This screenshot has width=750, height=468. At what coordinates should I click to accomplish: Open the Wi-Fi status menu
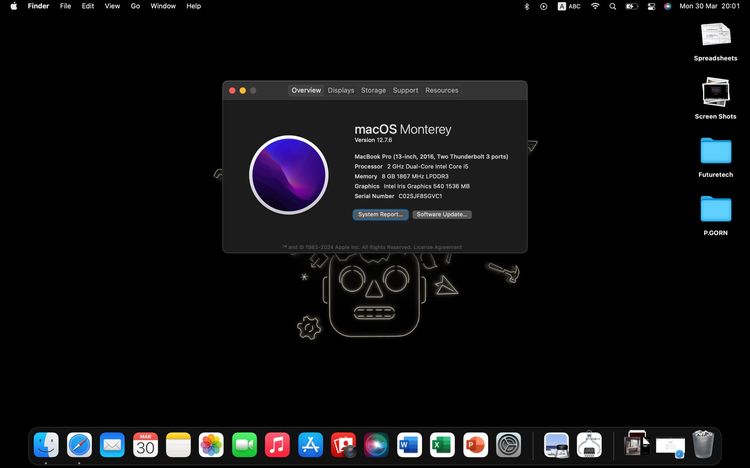(x=595, y=6)
